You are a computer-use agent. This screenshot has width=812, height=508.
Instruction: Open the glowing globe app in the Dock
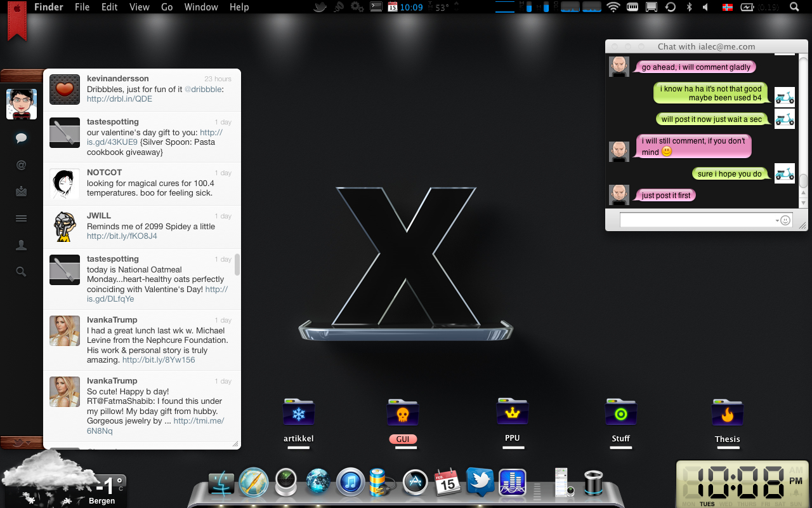tap(318, 482)
